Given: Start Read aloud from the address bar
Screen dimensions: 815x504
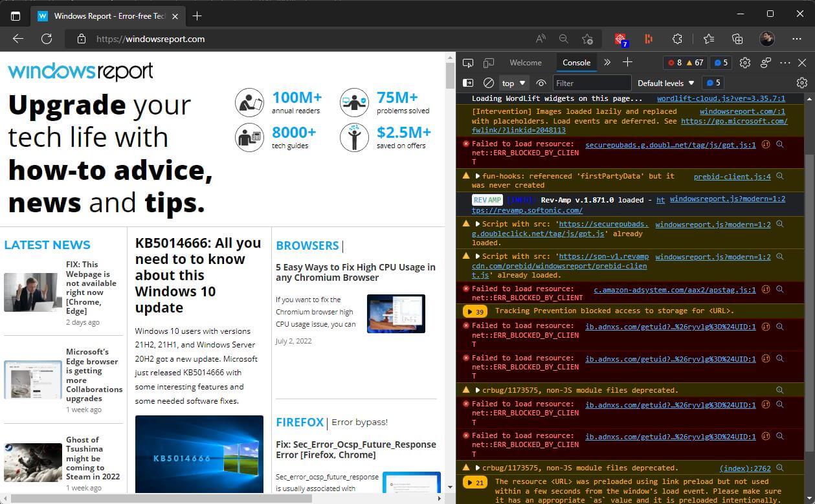Looking at the screenshot, I should point(541,39).
